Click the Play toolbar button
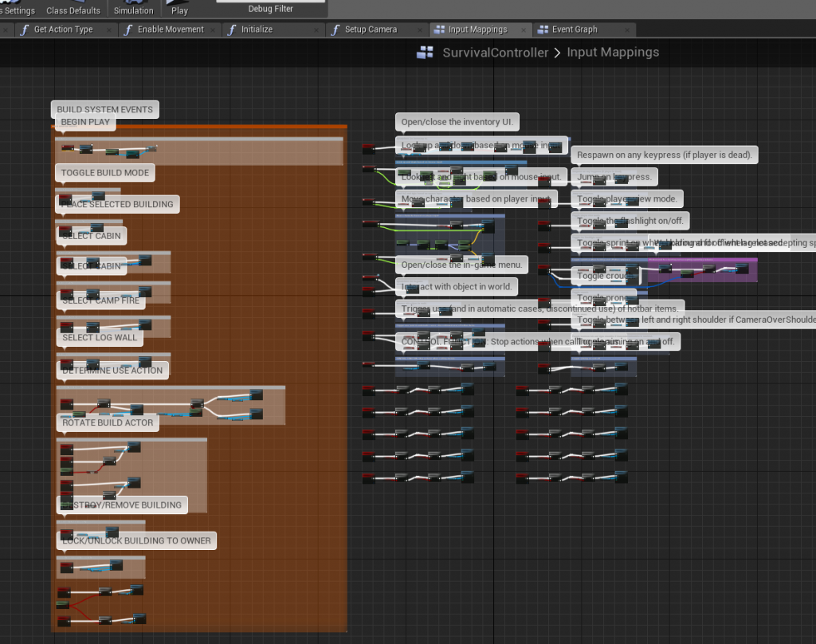Screen dimensions: 816x644 179,8
